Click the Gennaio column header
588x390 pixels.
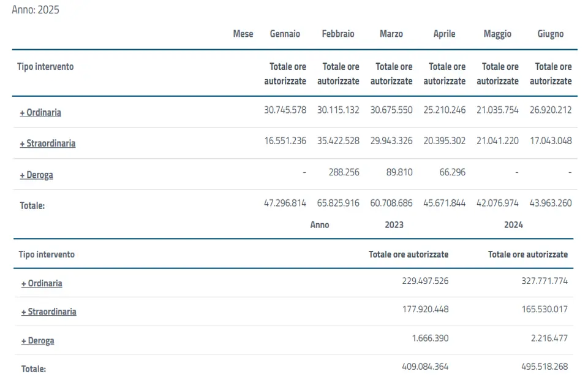285,34
